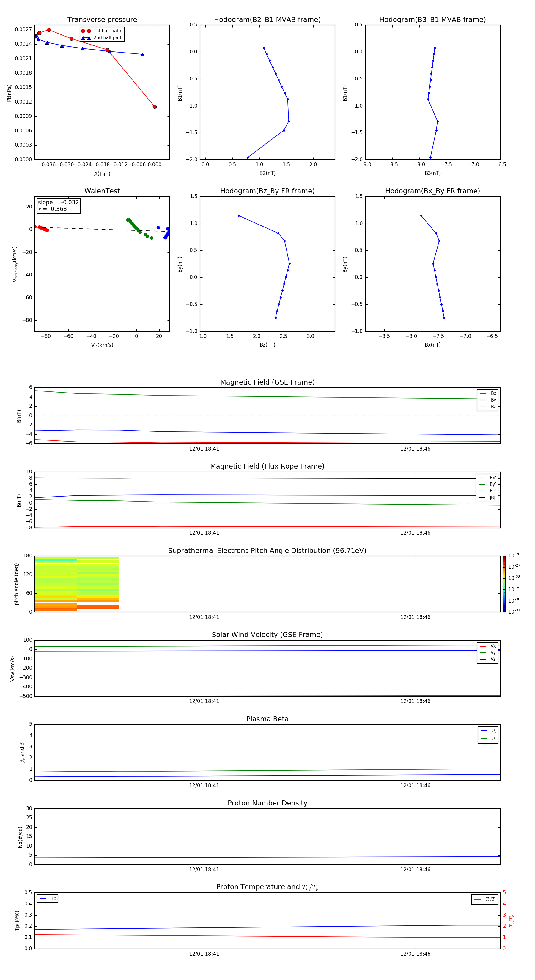Click the 'Np(#/cc)' y-axis label
Image resolution: width=535 pixels, height=980 pixels.
20,837
